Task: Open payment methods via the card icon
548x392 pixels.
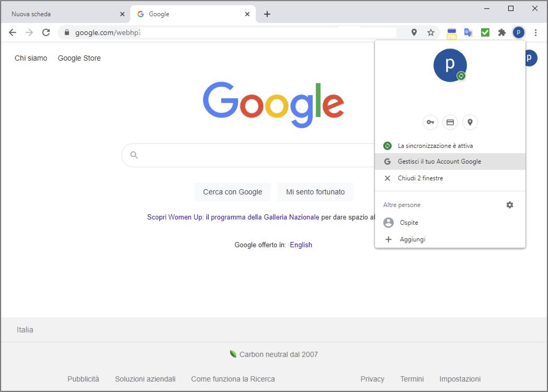Action: [x=450, y=122]
